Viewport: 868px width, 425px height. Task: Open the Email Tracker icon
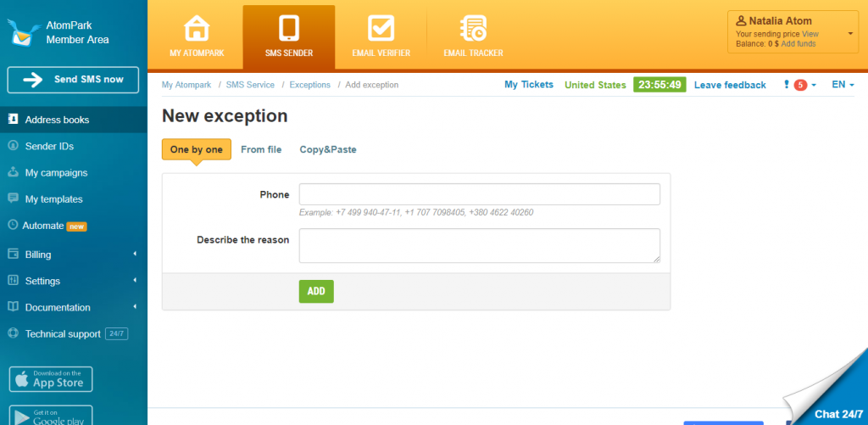point(473,28)
